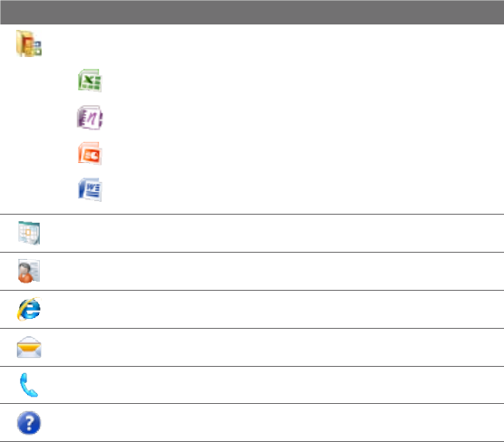Open the Messaging envelope icon
This screenshot has width=504, height=442.
click(29, 347)
